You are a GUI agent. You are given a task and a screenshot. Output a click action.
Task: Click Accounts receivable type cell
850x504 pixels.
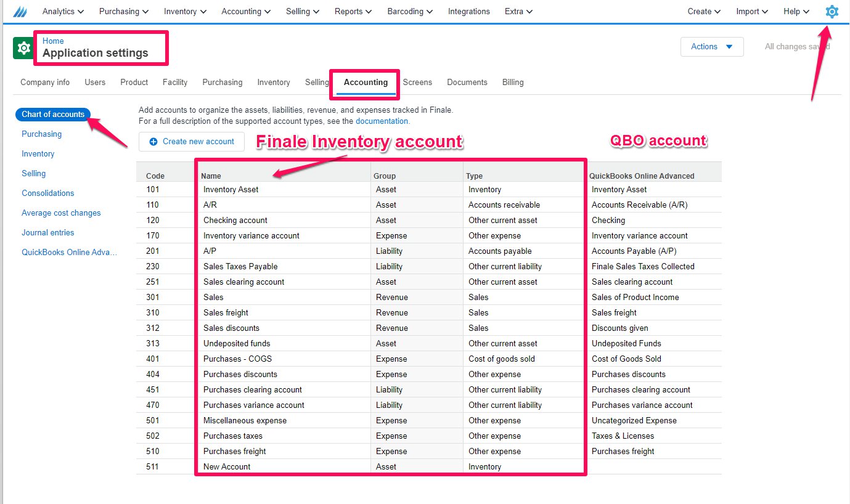tap(525, 205)
